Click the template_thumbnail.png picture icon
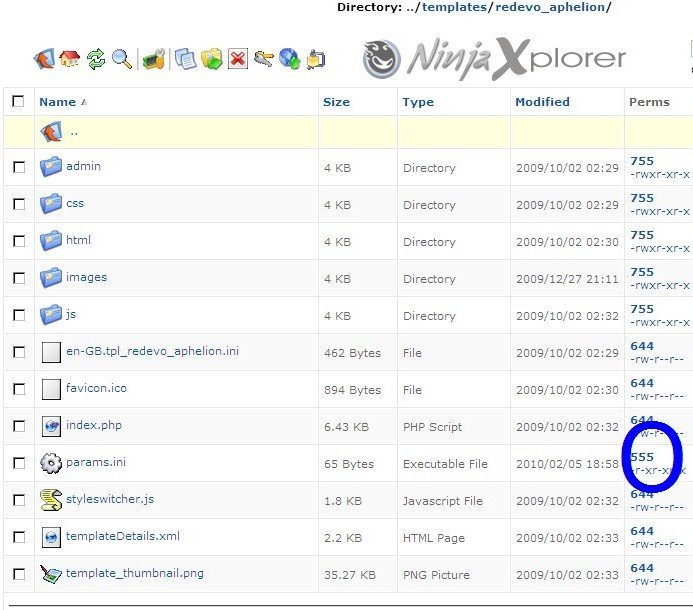 51,574
